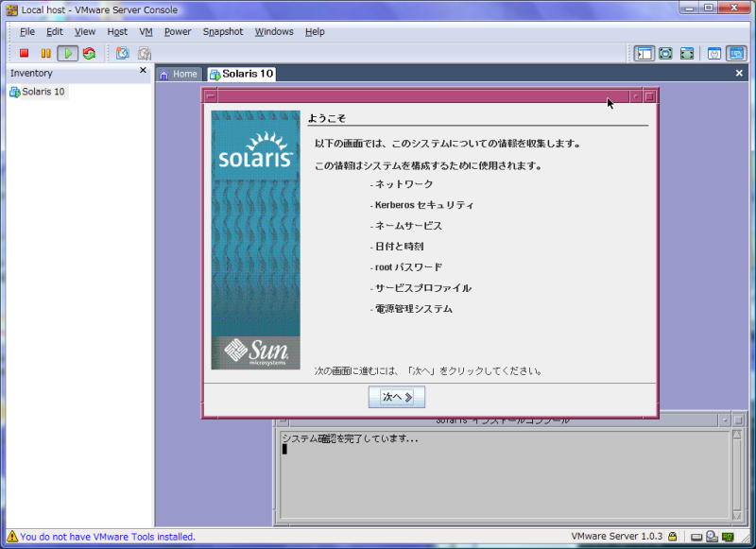Screen dimensions: 756x549
Task: Click the CD-ROM device status icon
Action: (x=711, y=537)
